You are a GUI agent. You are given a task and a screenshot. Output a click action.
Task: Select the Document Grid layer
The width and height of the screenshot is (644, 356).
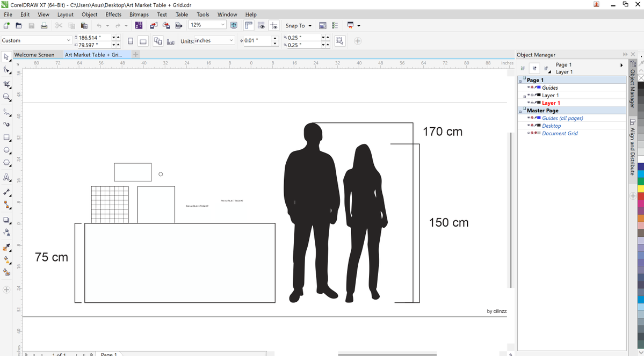click(560, 134)
